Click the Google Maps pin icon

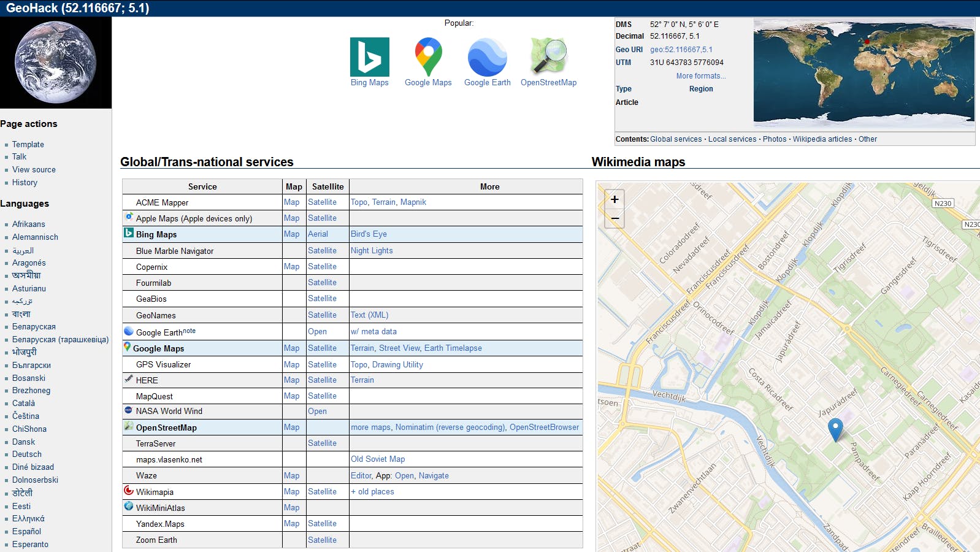point(428,57)
